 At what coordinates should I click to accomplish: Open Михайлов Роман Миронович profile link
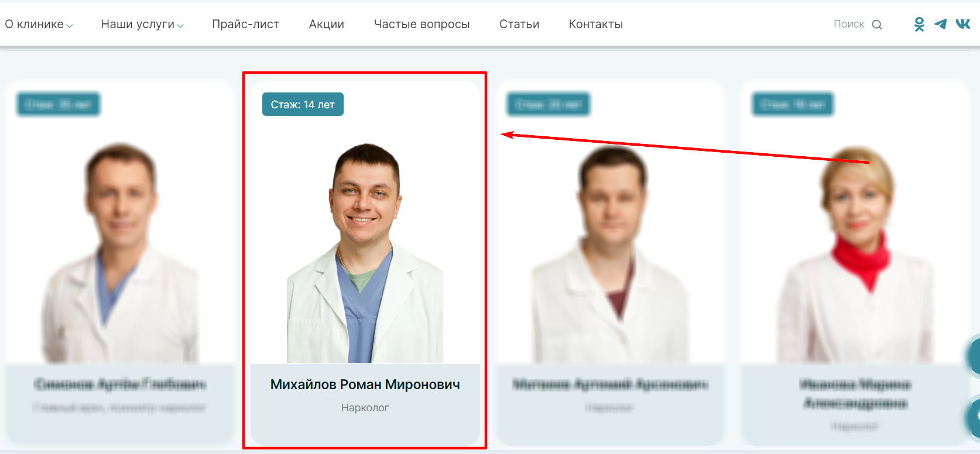365,384
